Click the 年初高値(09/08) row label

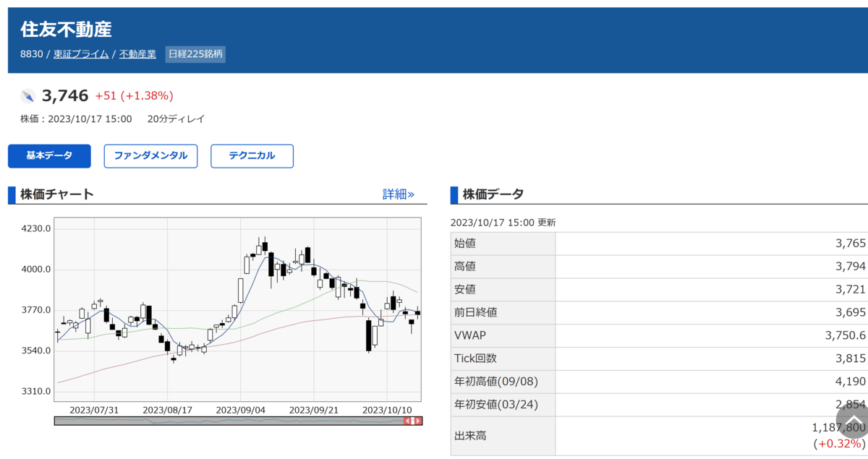[x=496, y=382]
